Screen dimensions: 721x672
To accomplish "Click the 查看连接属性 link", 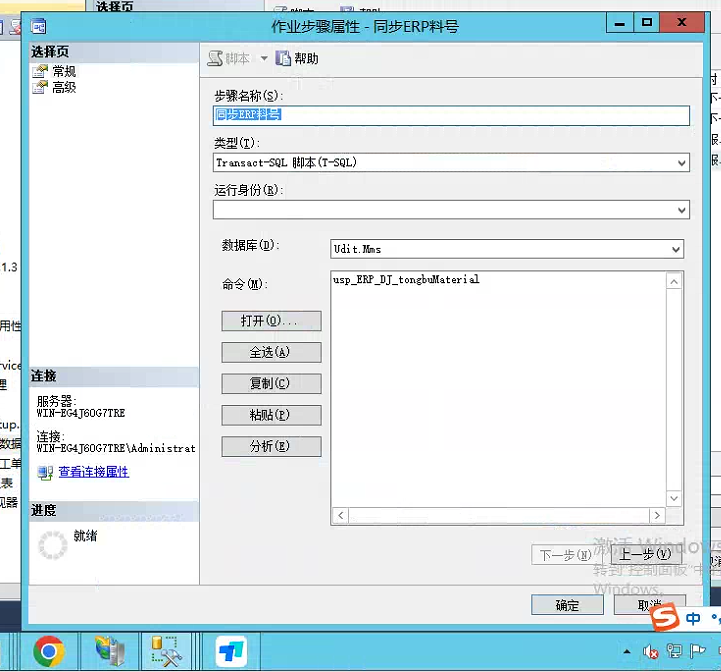I will coord(94,472).
